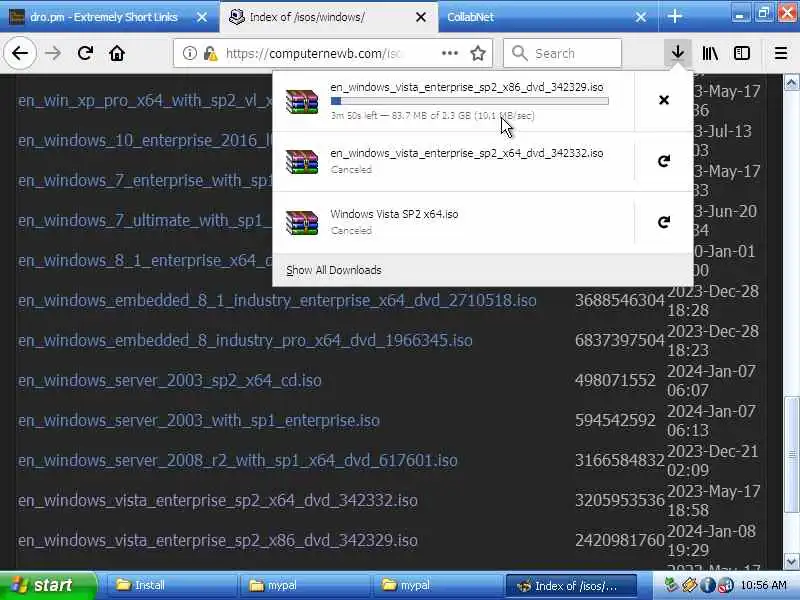The height and width of the screenshot is (600, 800).
Task: Click the taskbar clock showing 10:56 AM
Action: point(764,585)
